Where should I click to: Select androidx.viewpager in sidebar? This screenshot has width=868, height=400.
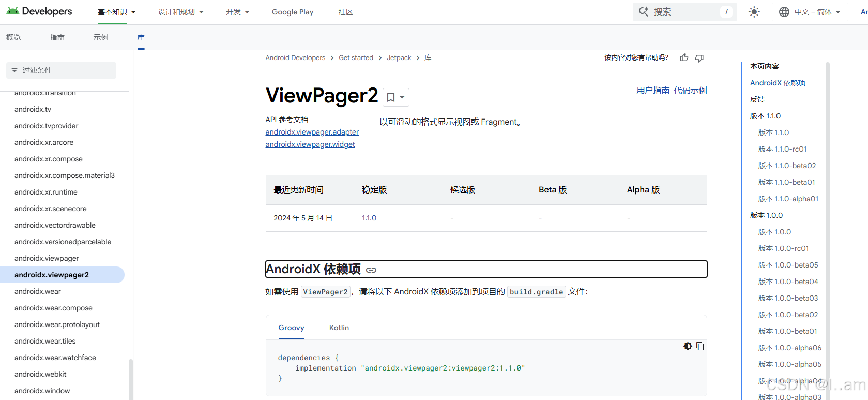(x=47, y=258)
